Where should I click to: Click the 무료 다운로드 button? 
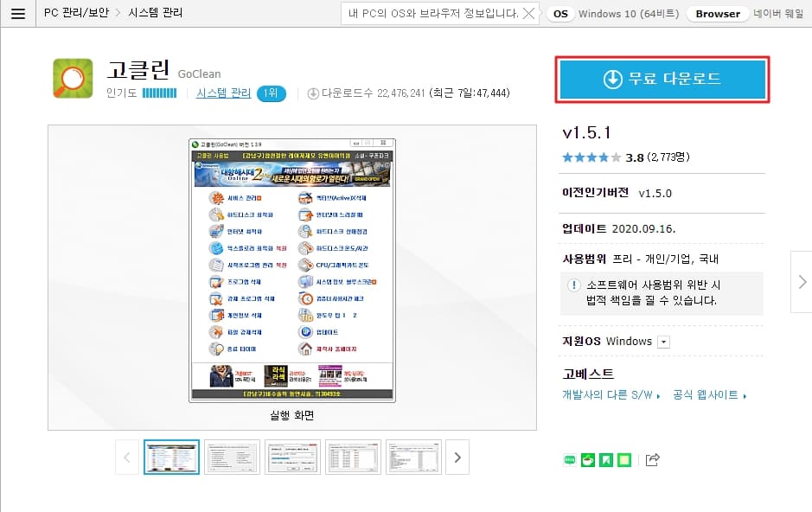pos(662,80)
